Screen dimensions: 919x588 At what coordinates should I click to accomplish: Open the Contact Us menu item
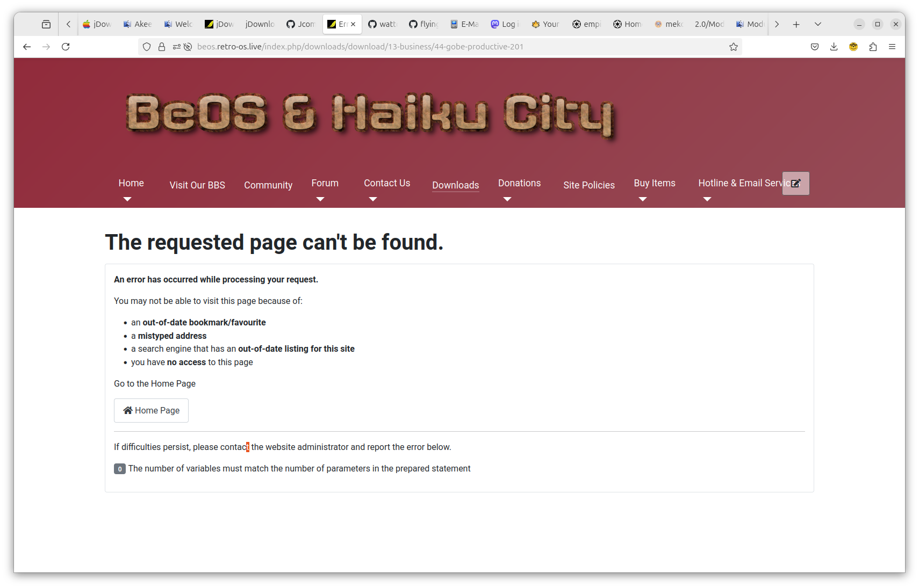coord(387,183)
